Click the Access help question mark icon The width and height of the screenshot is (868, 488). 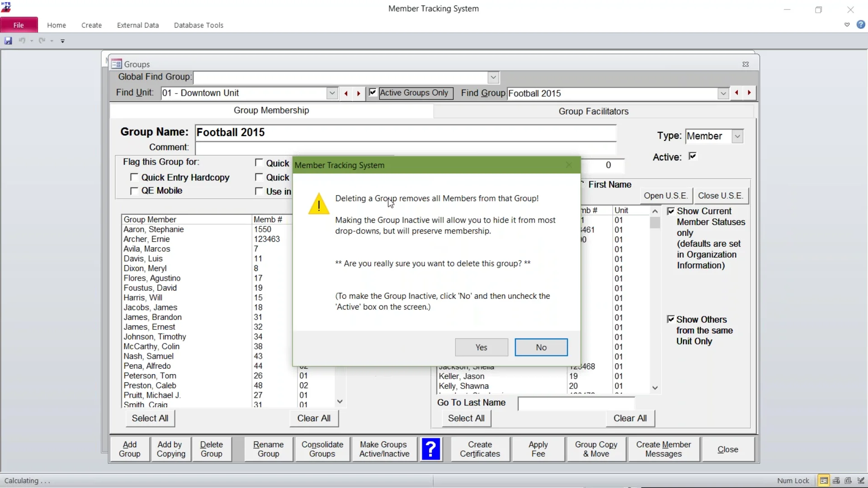[861, 25]
